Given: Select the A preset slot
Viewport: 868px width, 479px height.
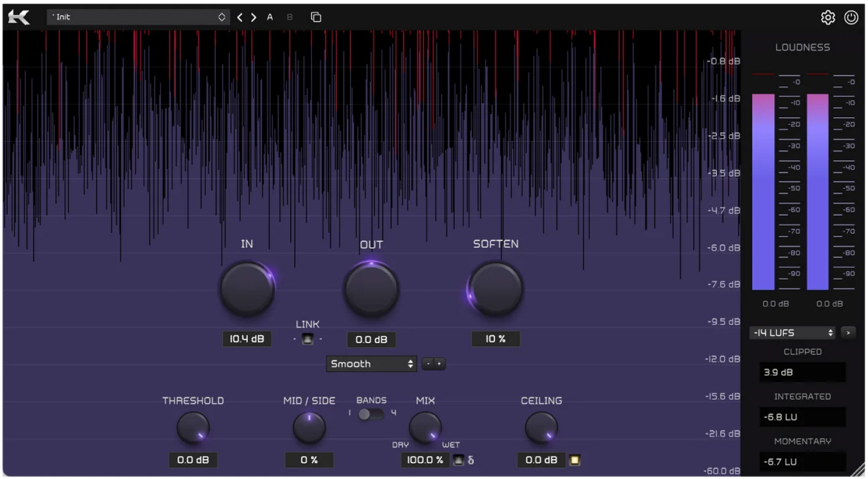Looking at the screenshot, I should [270, 17].
